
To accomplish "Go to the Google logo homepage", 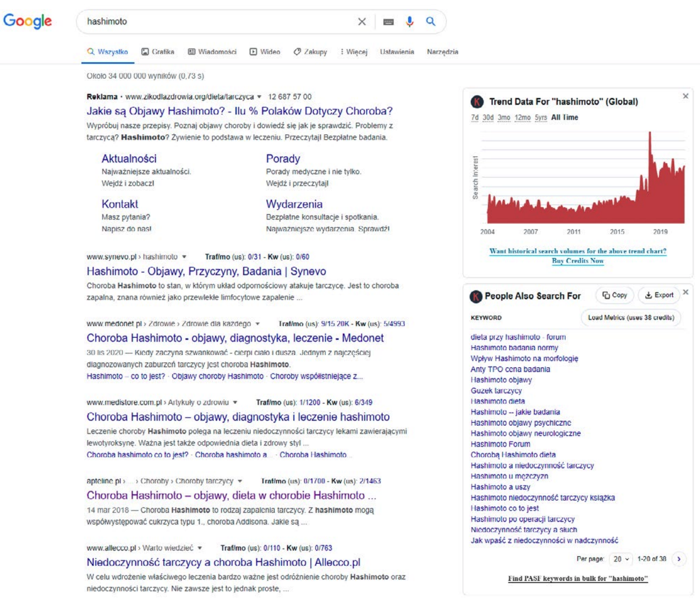I will click(28, 21).
